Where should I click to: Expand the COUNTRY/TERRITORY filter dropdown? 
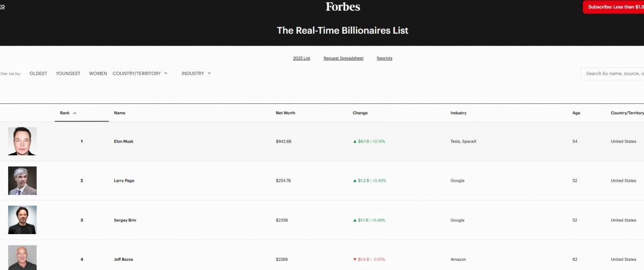tap(140, 73)
